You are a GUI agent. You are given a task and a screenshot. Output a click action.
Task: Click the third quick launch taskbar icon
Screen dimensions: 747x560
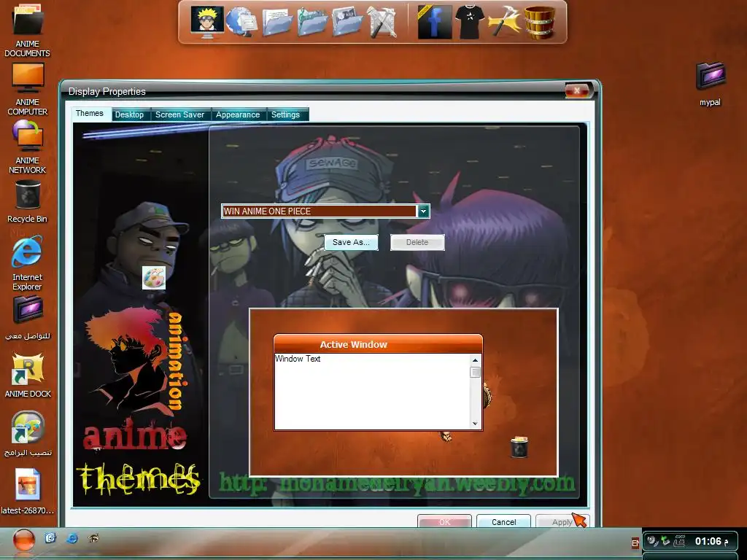[93, 538]
